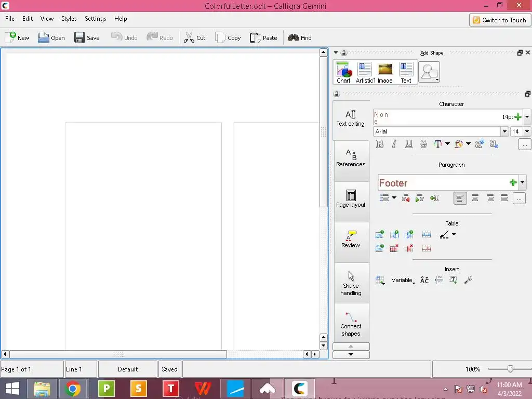This screenshot has height=399, width=532.
Task: Select Shape handling tool tab
Action: (351, 284)
